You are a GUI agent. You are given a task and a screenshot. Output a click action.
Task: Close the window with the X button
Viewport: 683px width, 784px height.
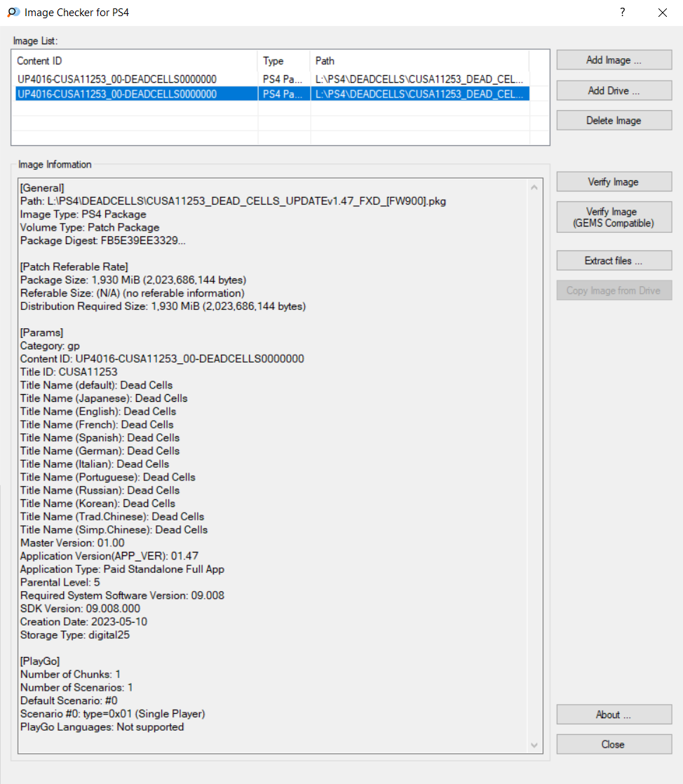click(x=663, y=13)
